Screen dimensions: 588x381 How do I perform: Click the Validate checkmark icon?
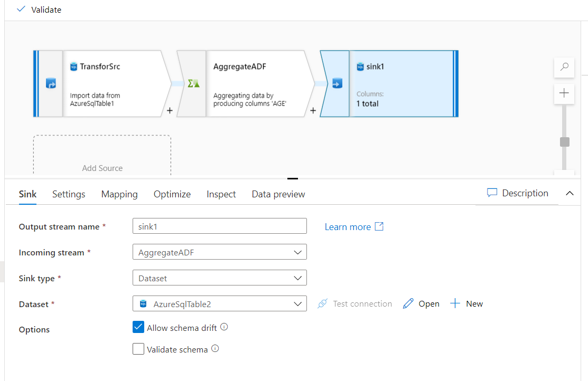[x=21, y=9]
